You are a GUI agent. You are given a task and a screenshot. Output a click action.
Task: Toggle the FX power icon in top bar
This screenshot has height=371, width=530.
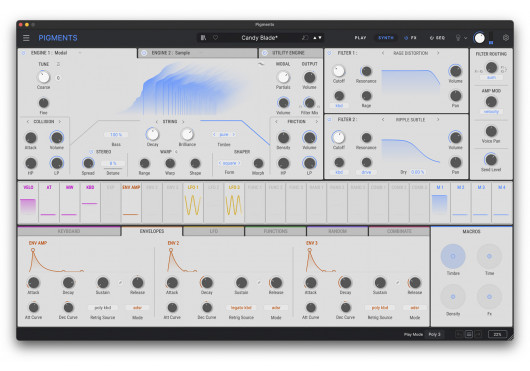point(406,38)
